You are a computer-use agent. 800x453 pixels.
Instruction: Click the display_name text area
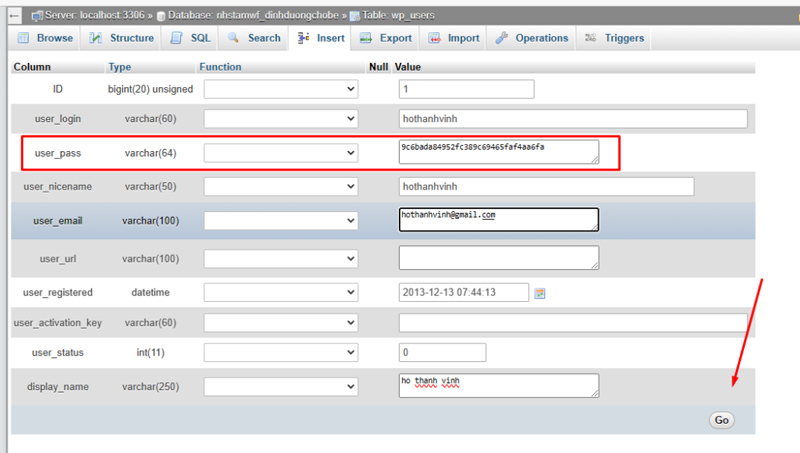point(499,386)
